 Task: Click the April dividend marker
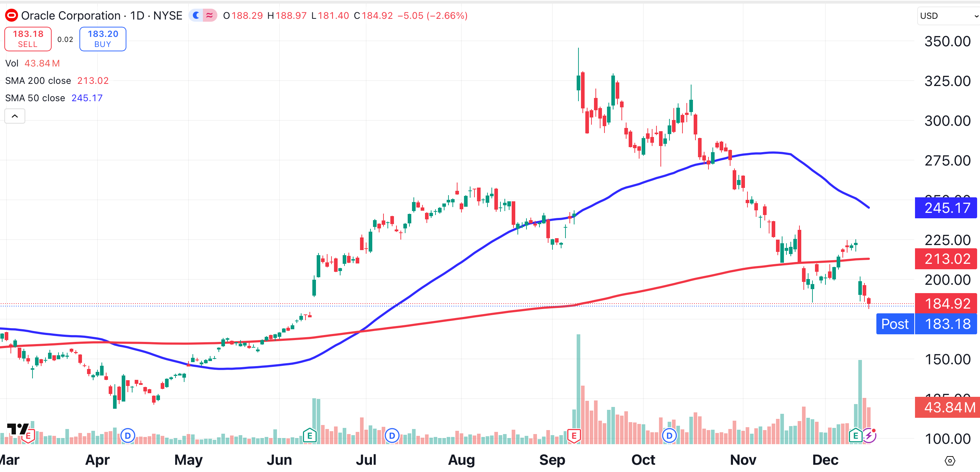pyautogui.click(x=128, y=435)
